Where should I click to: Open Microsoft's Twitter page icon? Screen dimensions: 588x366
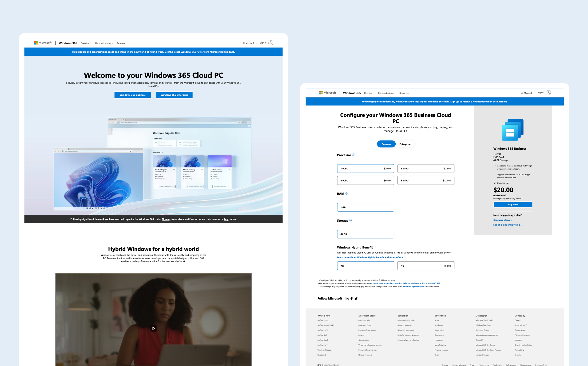[356, 299]
